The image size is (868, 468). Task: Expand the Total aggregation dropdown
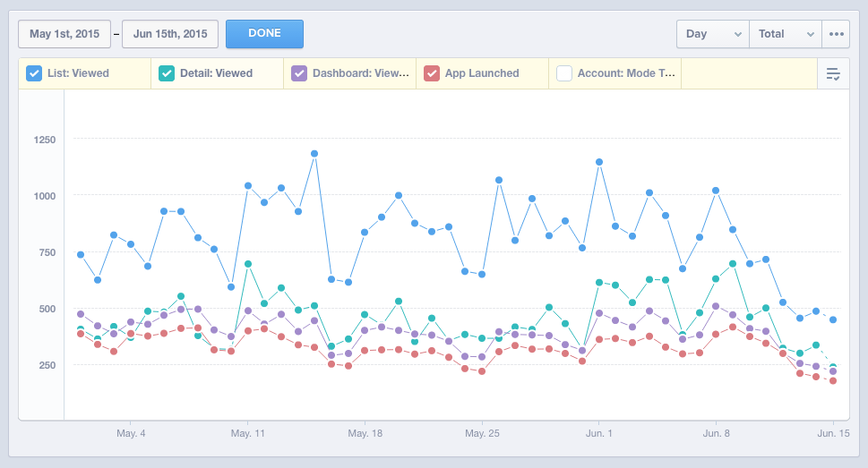[786, 34]
